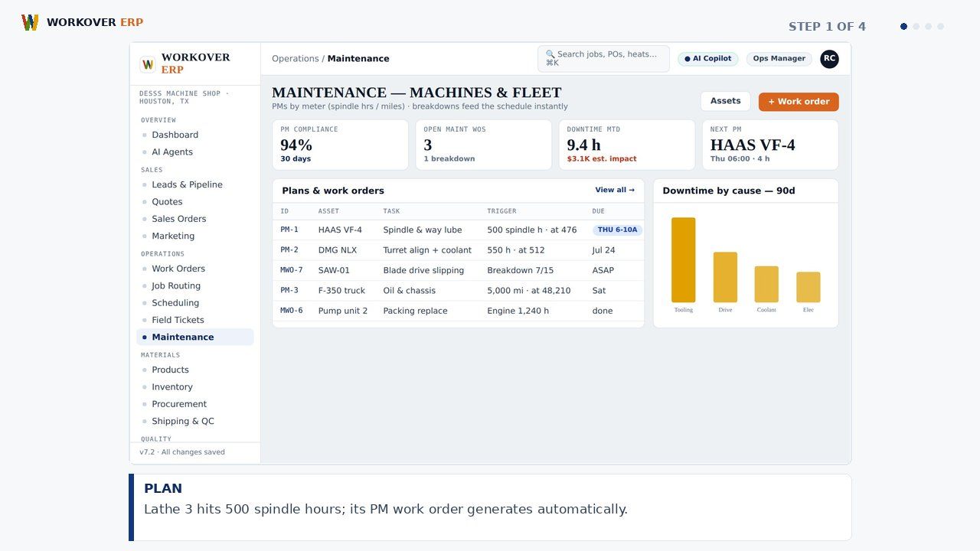Select the MWO-7 SAW-01 row
Image resolution: width=980 pixels, height=551 pixels.
458,270
